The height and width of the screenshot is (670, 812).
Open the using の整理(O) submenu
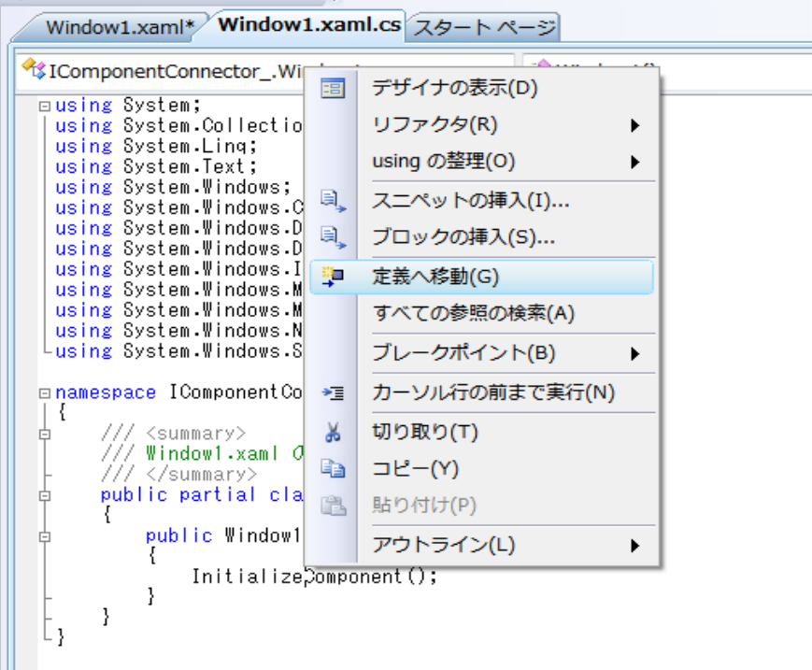pyautogui.click(x=481, y=162)
